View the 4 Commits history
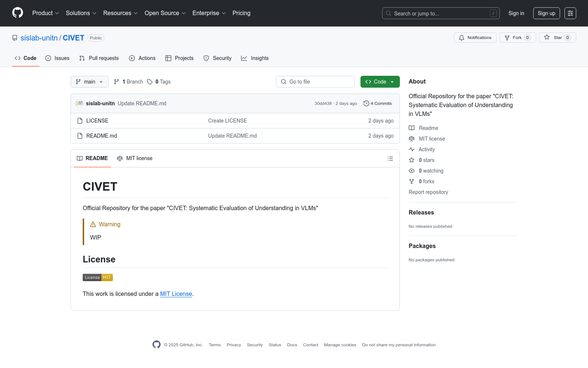The image size is (588, 368). click(x=377, y=103)
